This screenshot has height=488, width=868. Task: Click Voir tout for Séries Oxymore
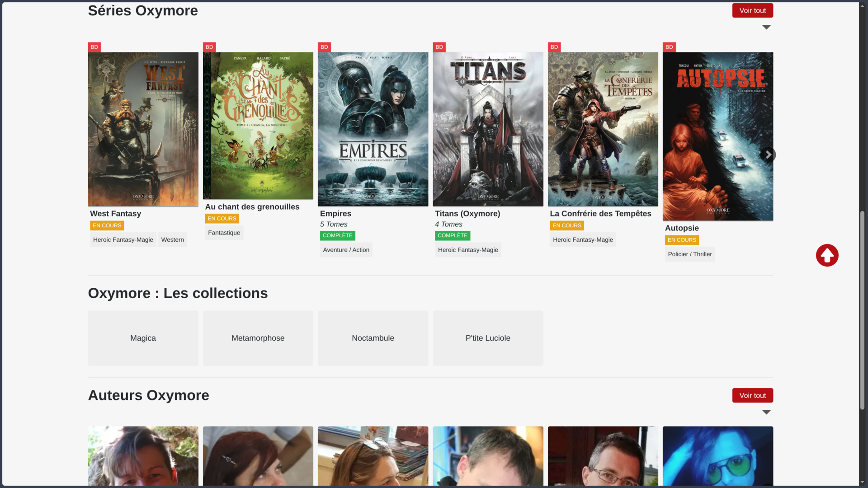[x=752, y=10]
